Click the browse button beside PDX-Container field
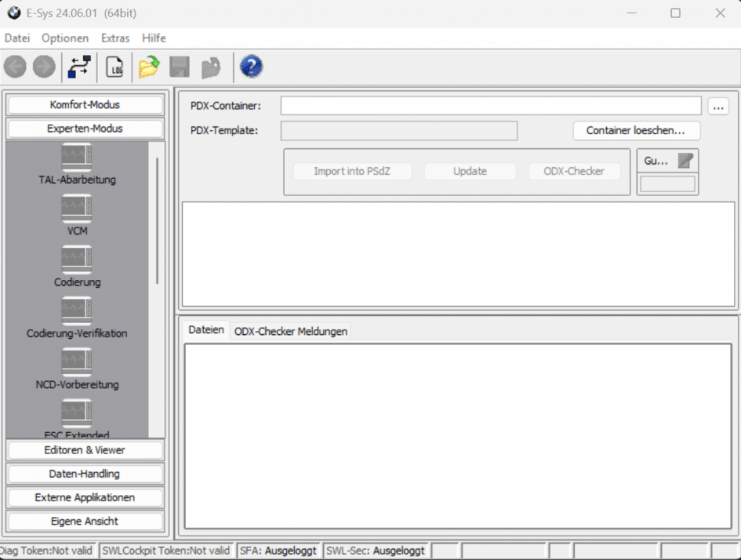 tap(718, 106)
